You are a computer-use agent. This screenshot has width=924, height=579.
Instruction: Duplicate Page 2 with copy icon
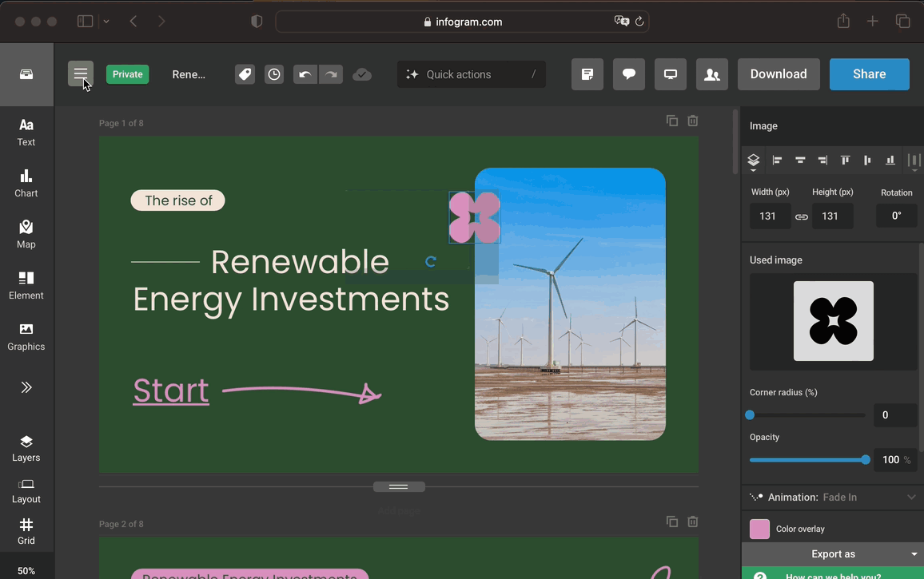click(x=671, y=521)
